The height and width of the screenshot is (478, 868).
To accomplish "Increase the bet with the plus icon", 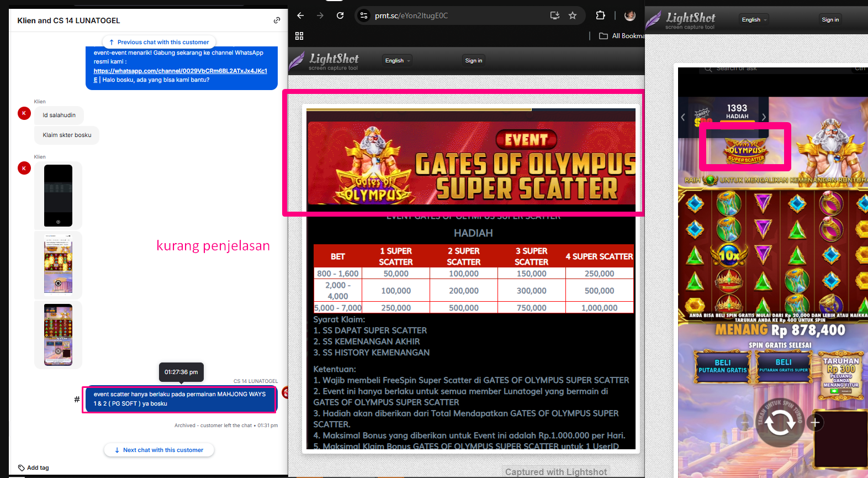I will tap(815, 423).
